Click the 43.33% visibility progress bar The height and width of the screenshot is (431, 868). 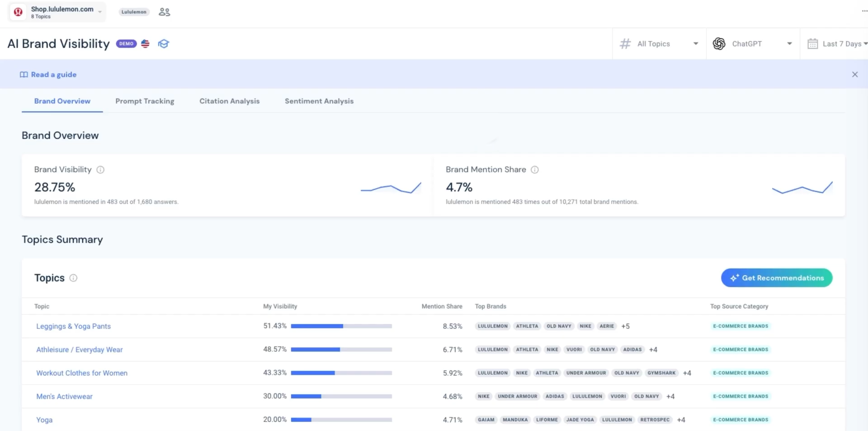click(x=341, y=373)
